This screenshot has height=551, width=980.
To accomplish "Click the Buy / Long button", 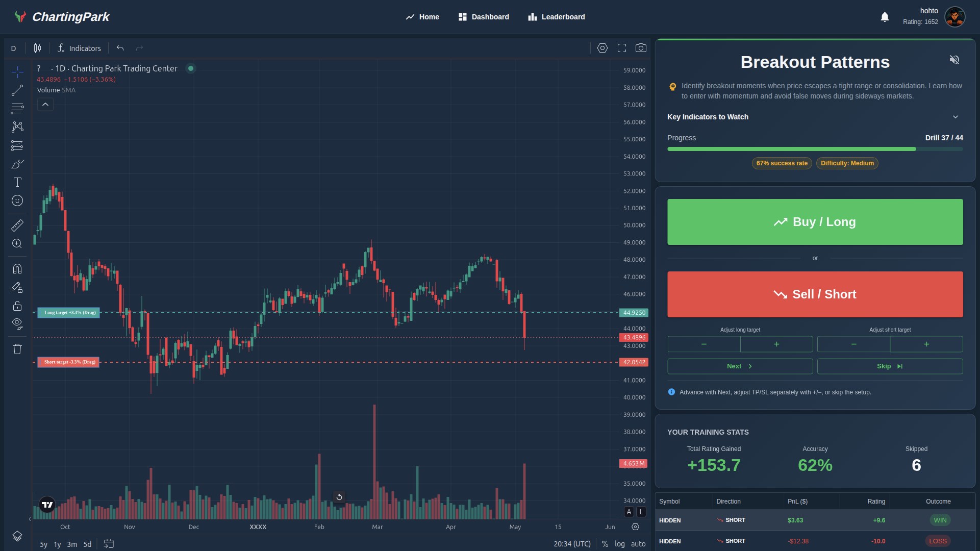I will pyautogui.click(x=815, y=222).
